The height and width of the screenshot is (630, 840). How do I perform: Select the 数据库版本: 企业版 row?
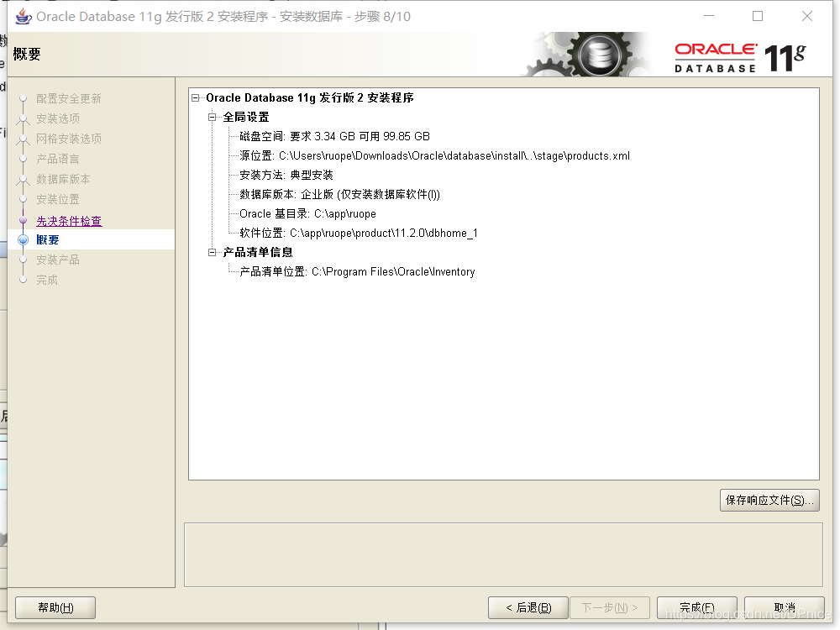click(339, 195)
